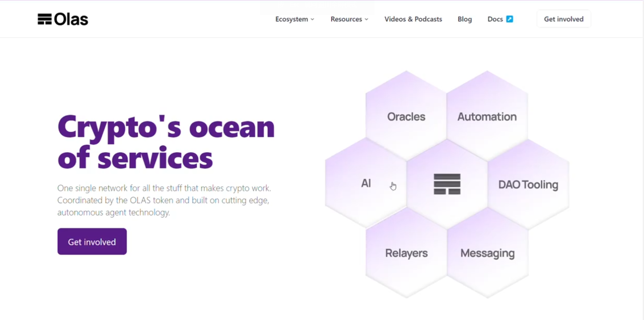Click the "Crypto's ocean of services" headline
Image resolution: width=644 pixels, height=320 pixels.
click(166, 142)
